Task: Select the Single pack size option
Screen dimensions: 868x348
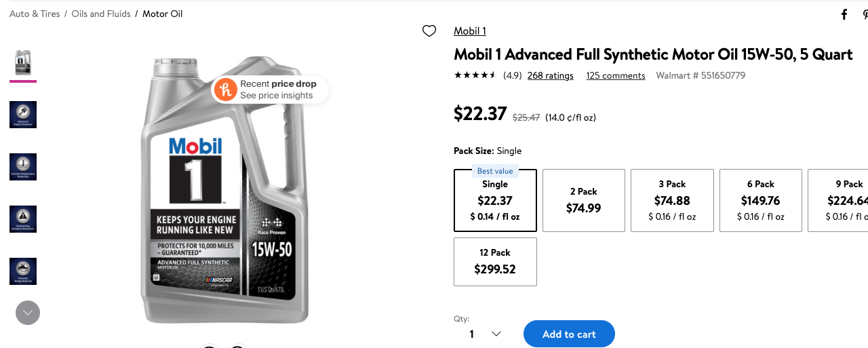Action: [495, 201]
